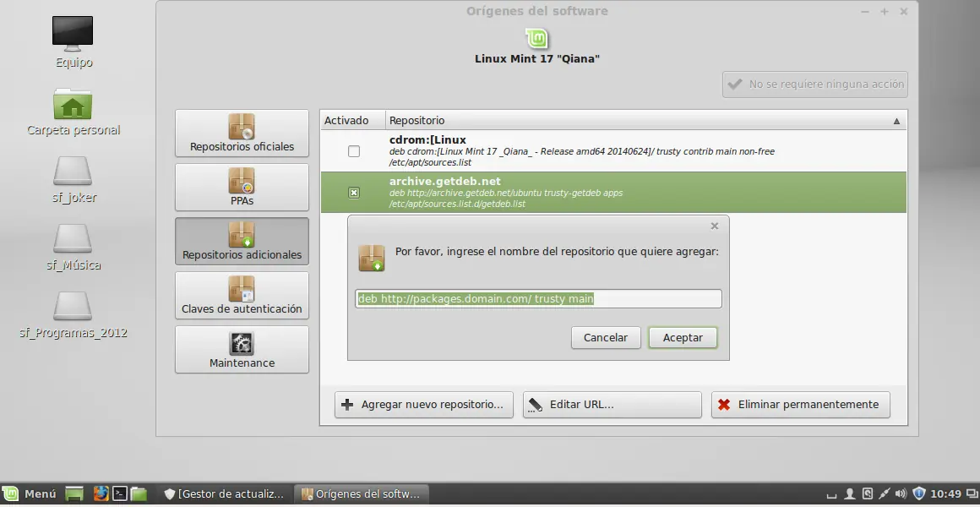Image resolution: width=980 pixels, height=507 pixels.
Task: Open sf_Programas_2012 drive icon
Action: [73, 314]
